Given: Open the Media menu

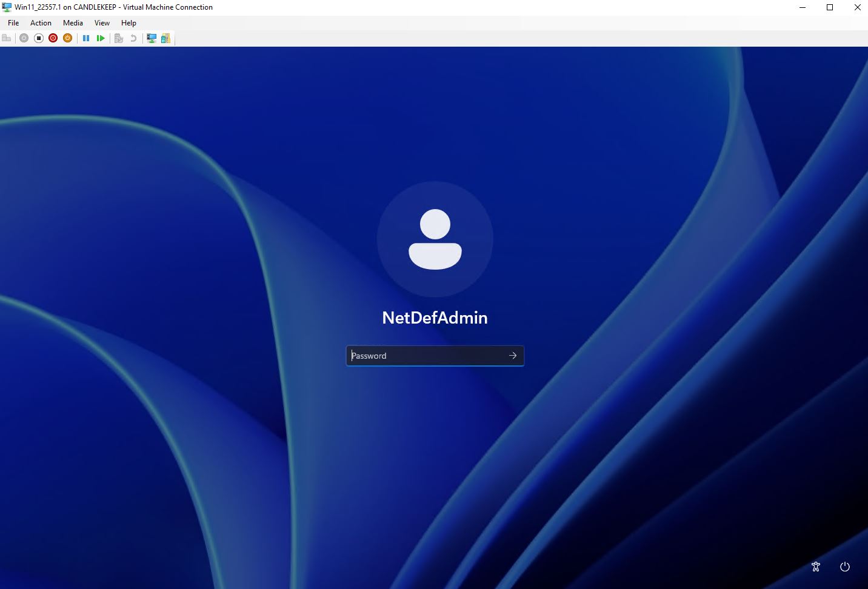Looking at the screenshot, I should point(73,23).
